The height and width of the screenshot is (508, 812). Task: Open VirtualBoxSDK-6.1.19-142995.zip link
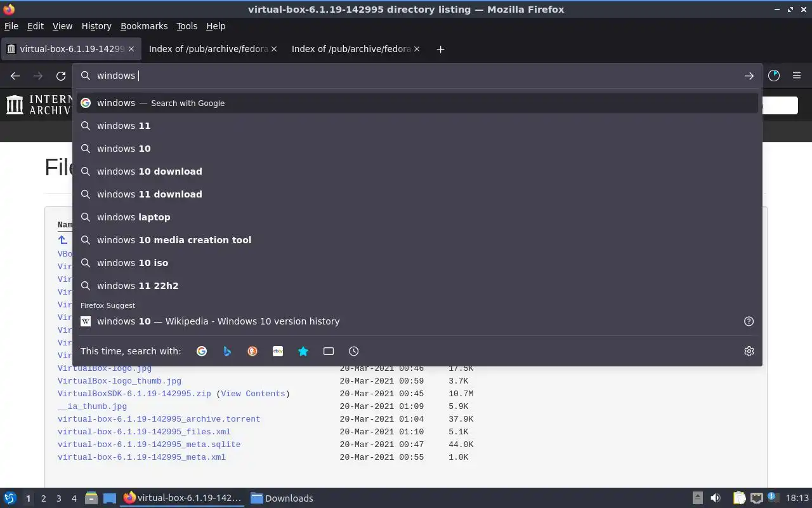pyautogui.click(x=134, y=394)
